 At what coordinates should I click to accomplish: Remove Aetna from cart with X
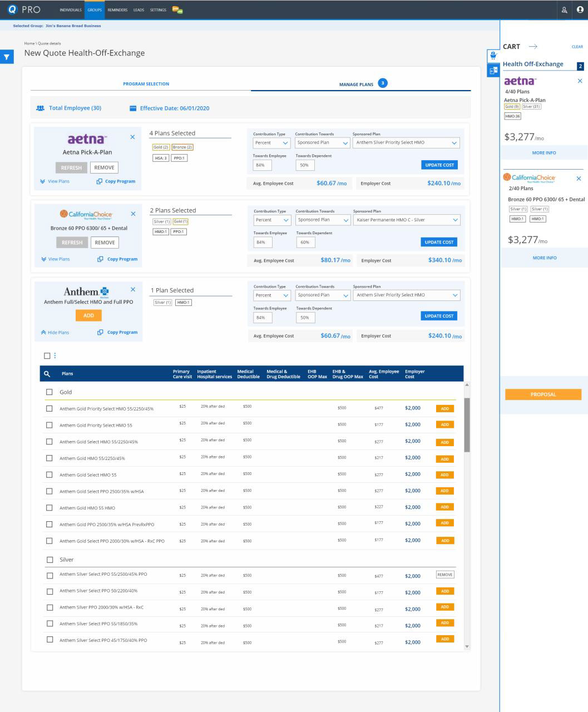[580, 81]
